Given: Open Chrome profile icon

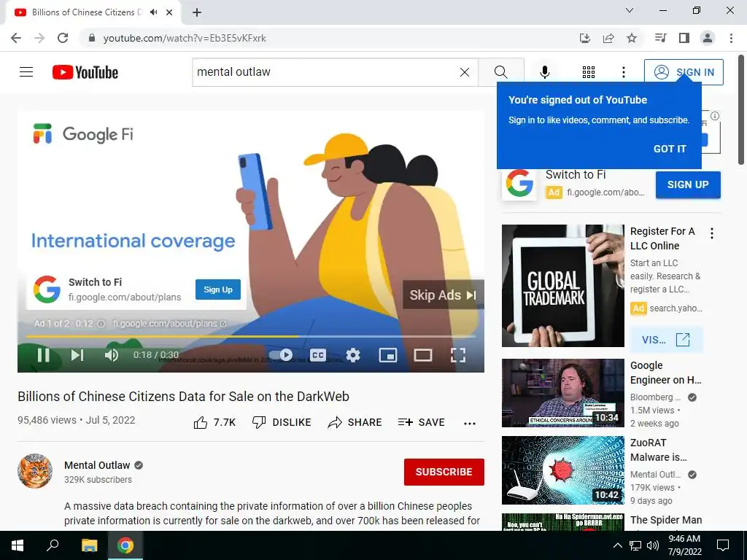Looking at the screenshot, I should pyautogui.click(x=708, y=38).
